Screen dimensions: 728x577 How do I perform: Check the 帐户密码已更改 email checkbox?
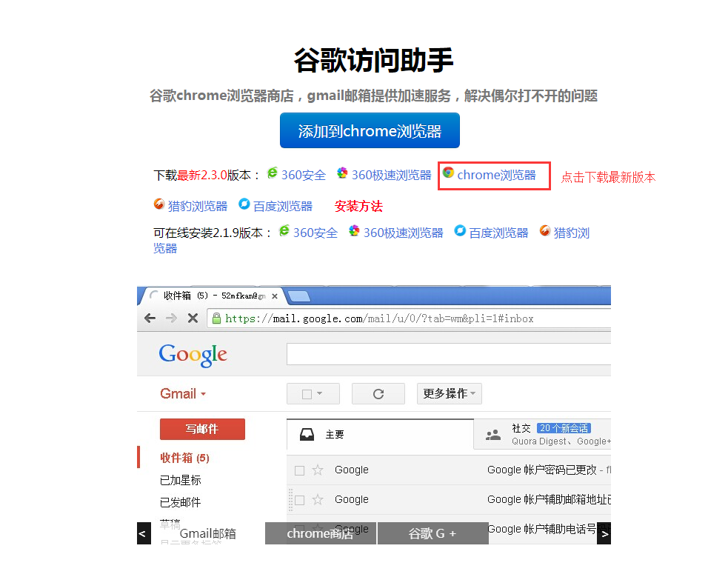299,470
